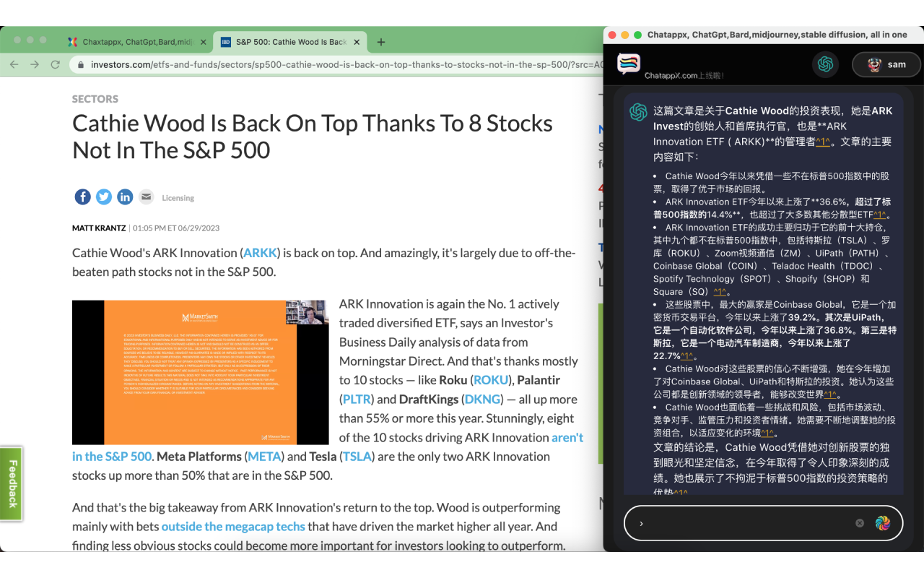Go back in the browser
This screenshot has width=924, height=578.
(14, 64)
